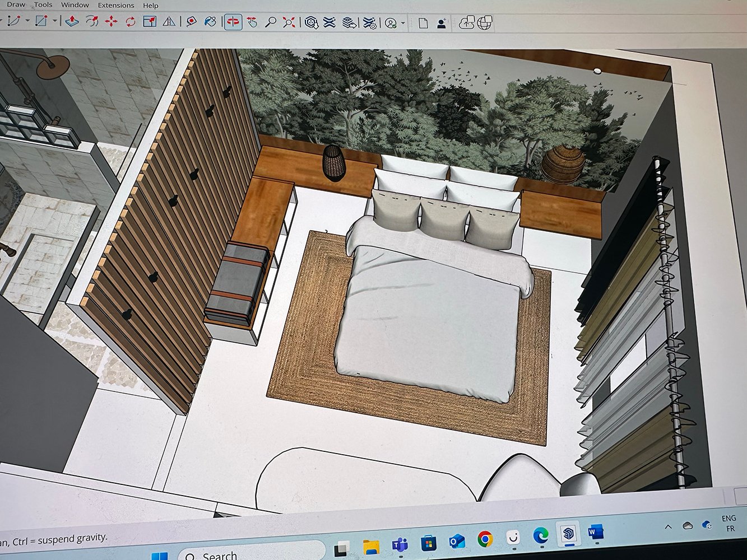
Task: Open the account sign-in dropdown arrow
Action: coord(403,24)
